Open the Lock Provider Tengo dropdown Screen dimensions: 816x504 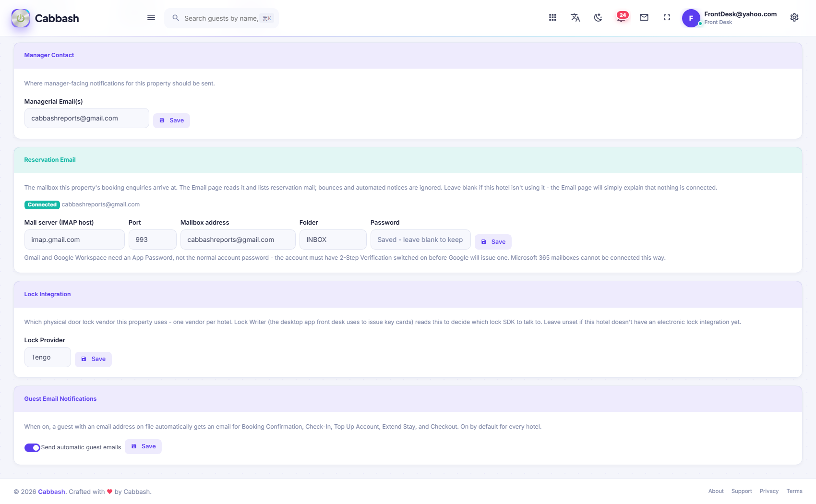coord(48,357)
